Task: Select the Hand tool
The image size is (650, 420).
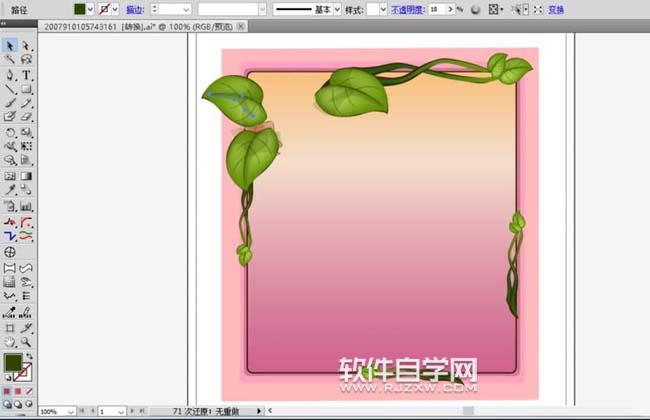Action: [10, 342]
